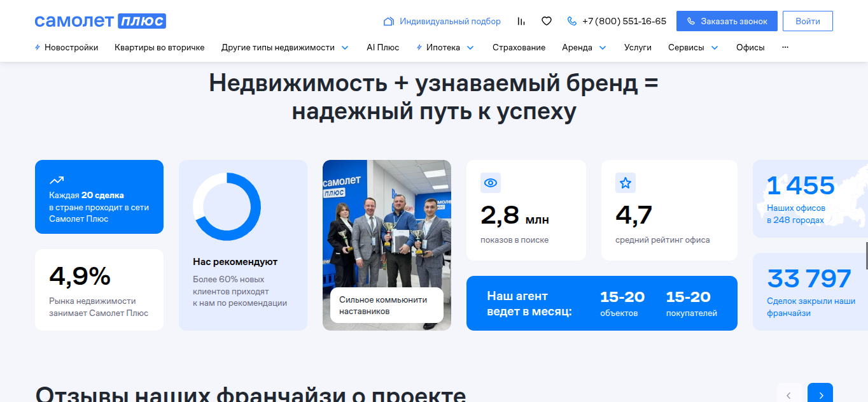Click the donut chart in the Нас рекомендуют card
Viewport: 868px width, 402px height.
227,206
